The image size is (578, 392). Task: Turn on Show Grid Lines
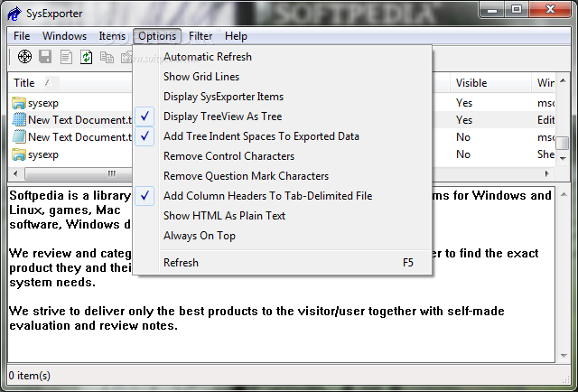click(x=282, y=77)
